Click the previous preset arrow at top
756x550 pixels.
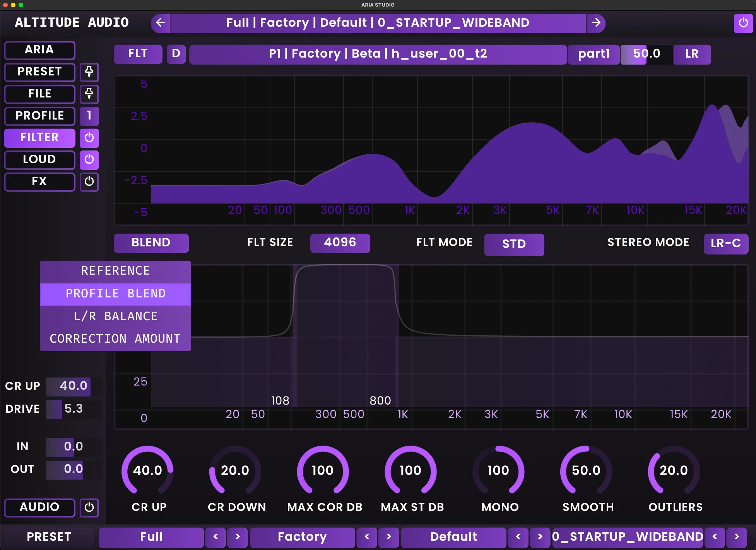coord(160,23)
